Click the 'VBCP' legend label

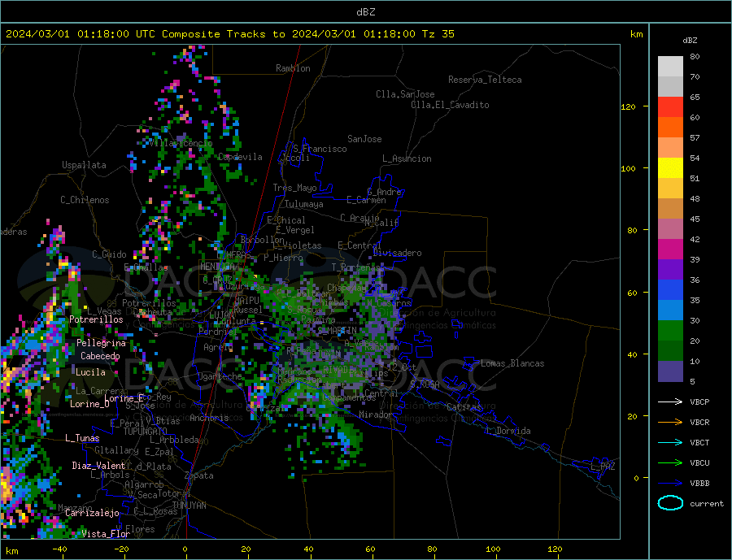click(x=699, y=402)
